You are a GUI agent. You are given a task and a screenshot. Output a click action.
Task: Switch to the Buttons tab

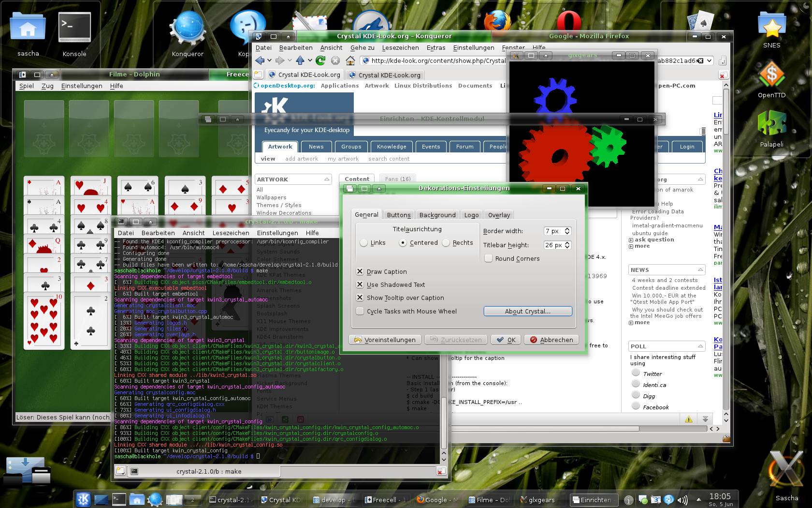pyautogui.click(x=399, y=215)
